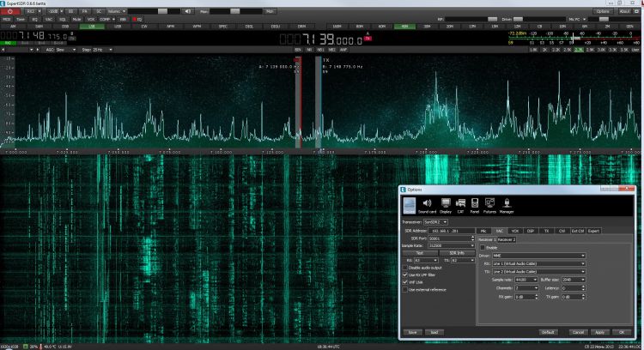Viewport: 644px width, 350px height.
Task: Select the USB mode button
Action: [118, 27]
